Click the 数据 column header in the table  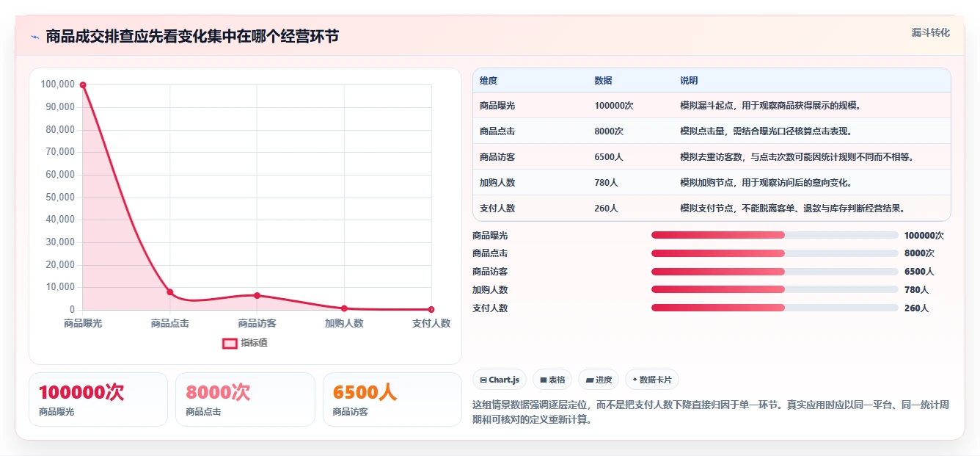pos(603,81)
